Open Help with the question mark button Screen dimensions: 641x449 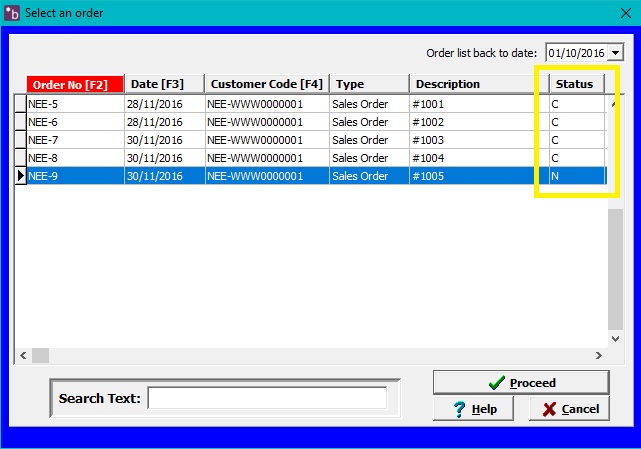click(473, 409)
